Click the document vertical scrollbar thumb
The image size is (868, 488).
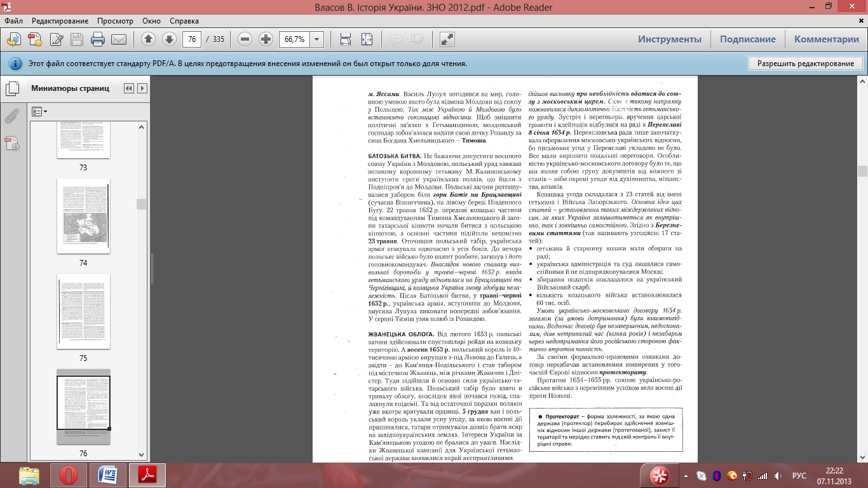pyautogui.click(x=862, y=171)
